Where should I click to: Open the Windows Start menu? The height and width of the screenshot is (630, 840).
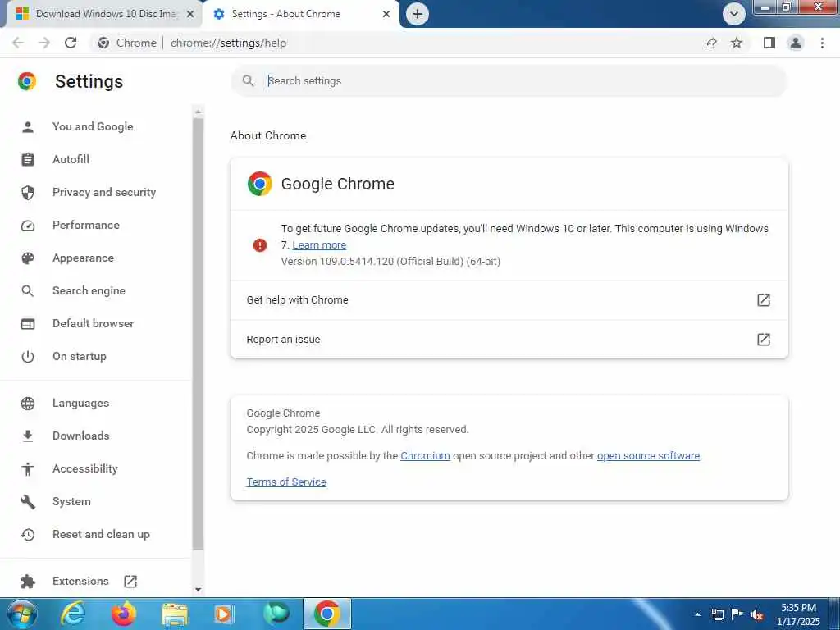[22, 614]
